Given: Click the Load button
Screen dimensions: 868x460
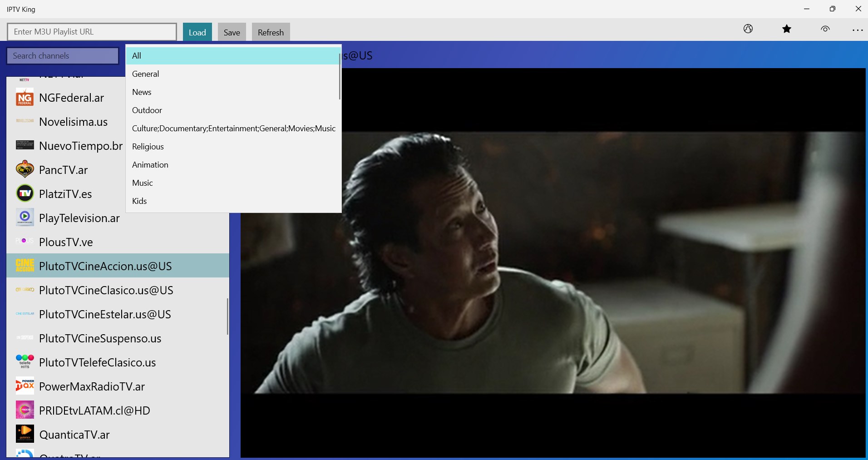Looking at the screenshot, I should click(197, 32).
